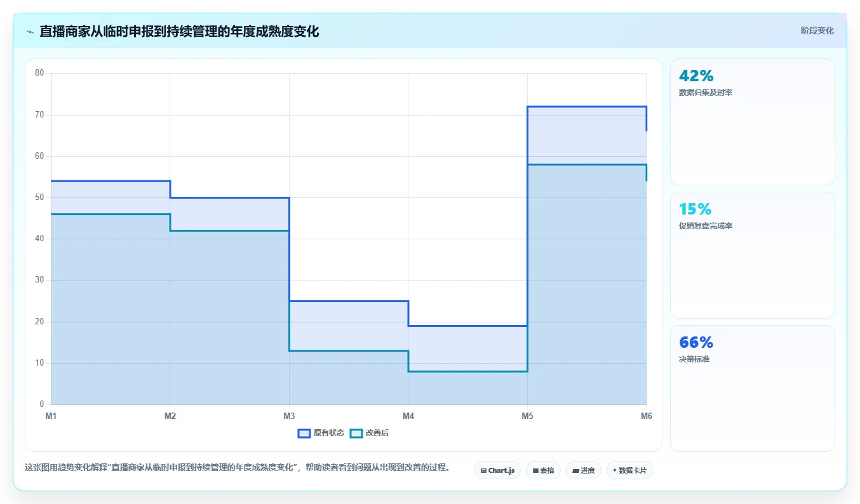Click the M1 x-axis label

click(x=51, y=416)
